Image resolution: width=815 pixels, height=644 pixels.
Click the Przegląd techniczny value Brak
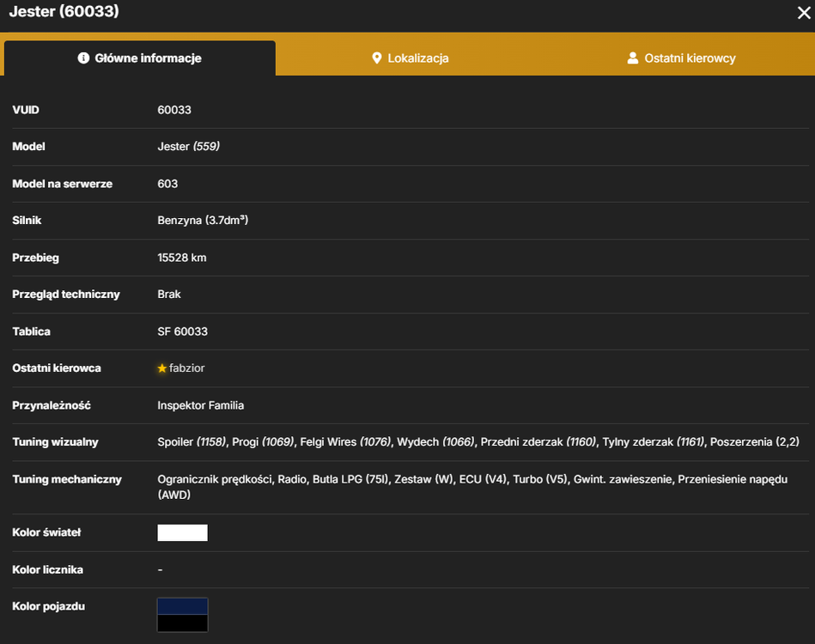(x=169, y=295)
